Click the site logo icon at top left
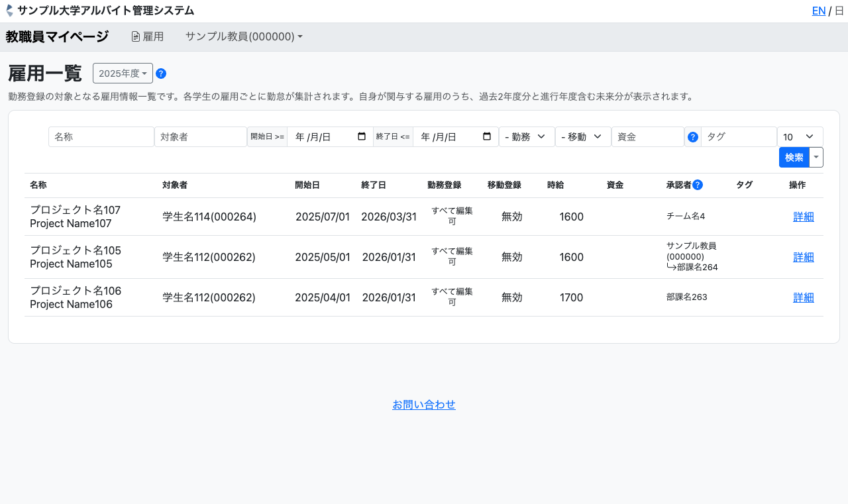 point(9,11)
